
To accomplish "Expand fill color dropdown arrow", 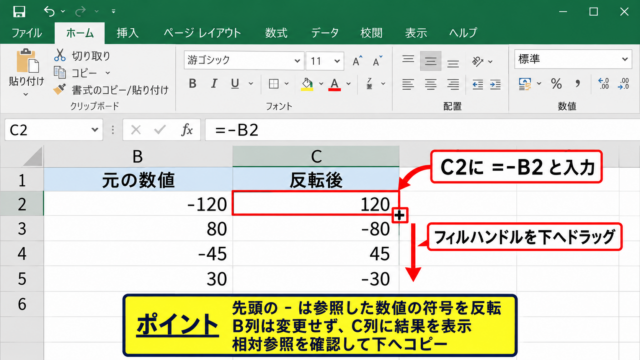I will 321,84.
